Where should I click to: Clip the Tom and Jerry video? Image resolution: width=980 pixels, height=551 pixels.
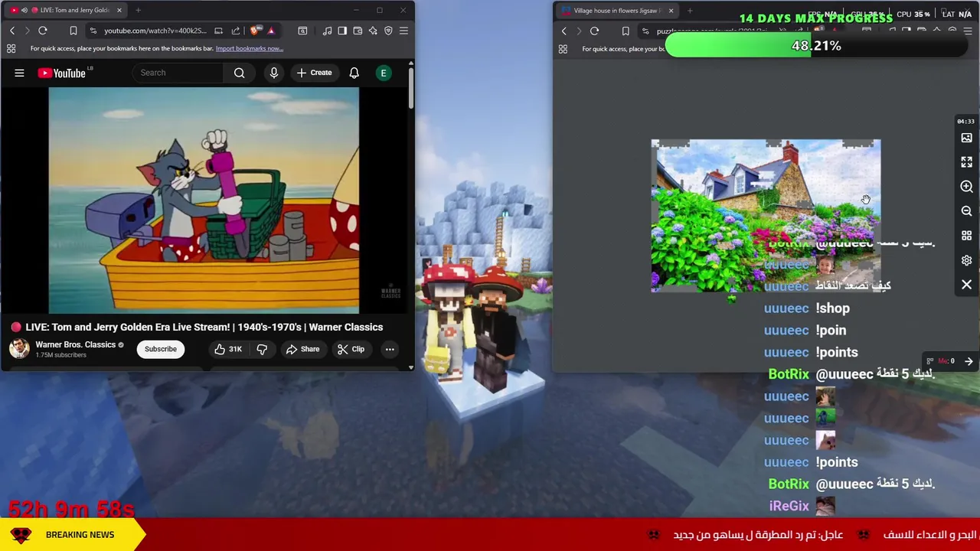tap(351, 349)
